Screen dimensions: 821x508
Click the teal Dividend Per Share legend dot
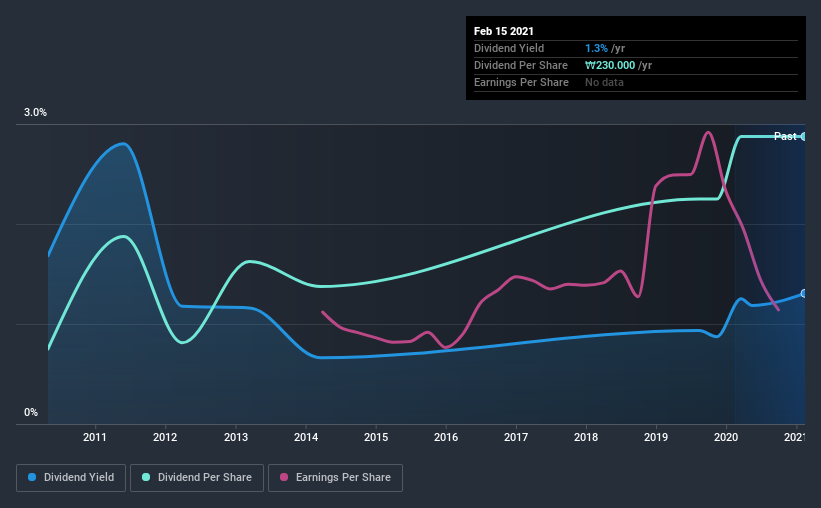[146, 477]
